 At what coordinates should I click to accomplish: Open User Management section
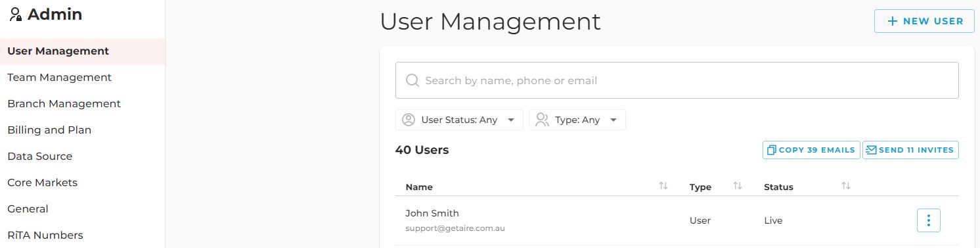82,51
